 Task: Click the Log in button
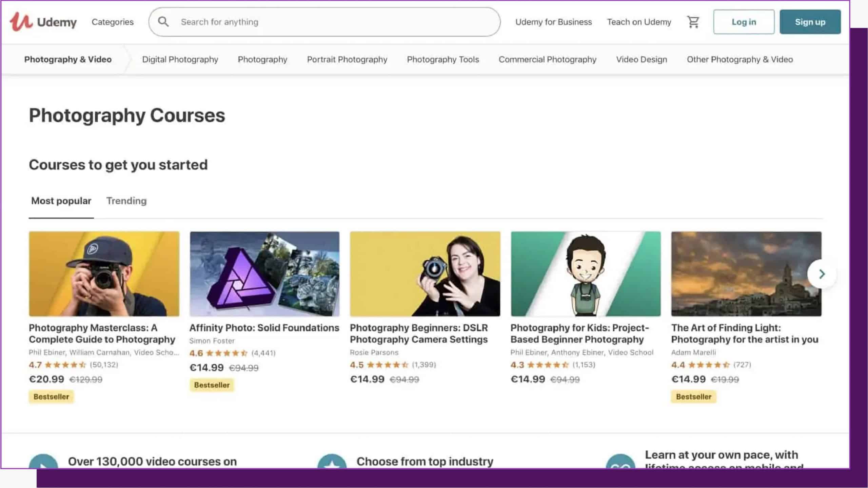(x=744, y=22)
